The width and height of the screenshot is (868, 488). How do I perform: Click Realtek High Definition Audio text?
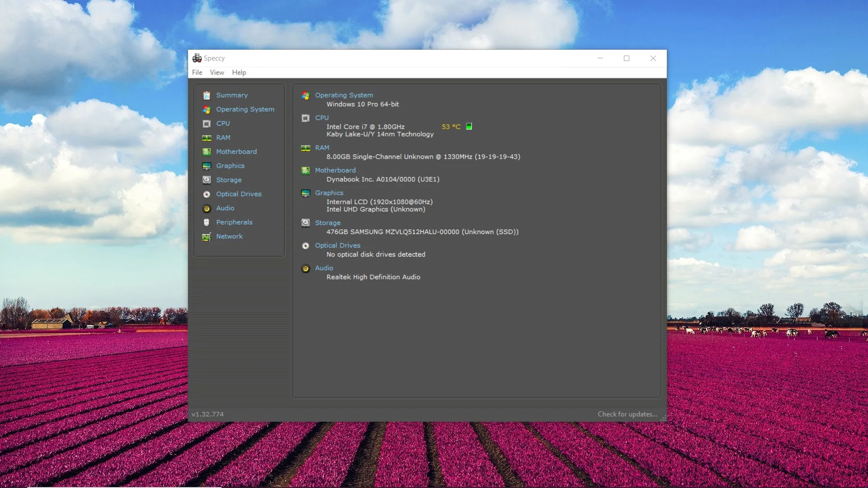(x=373, y=277)
